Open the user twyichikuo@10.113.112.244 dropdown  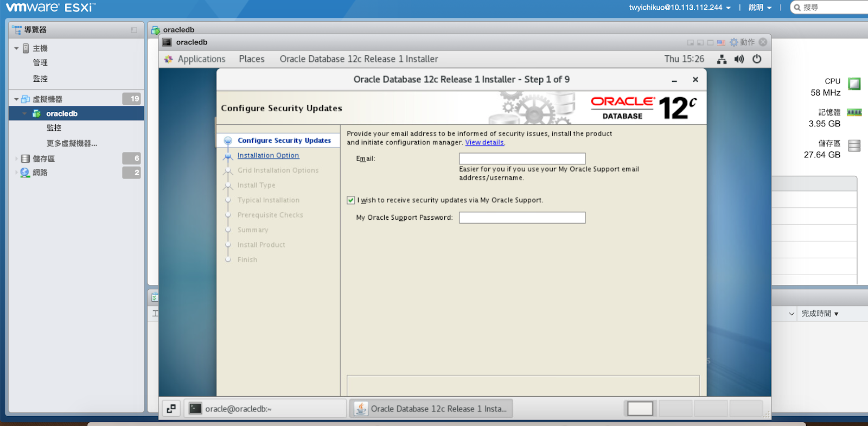point(680,8)
